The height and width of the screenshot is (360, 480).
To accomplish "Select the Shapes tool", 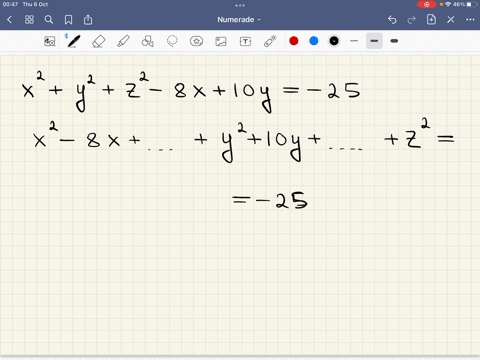I will (147, 41).
